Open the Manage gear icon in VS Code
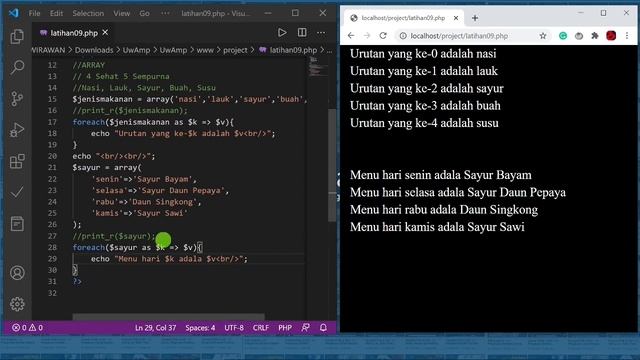The image size is (640, 360). (17, 304)
